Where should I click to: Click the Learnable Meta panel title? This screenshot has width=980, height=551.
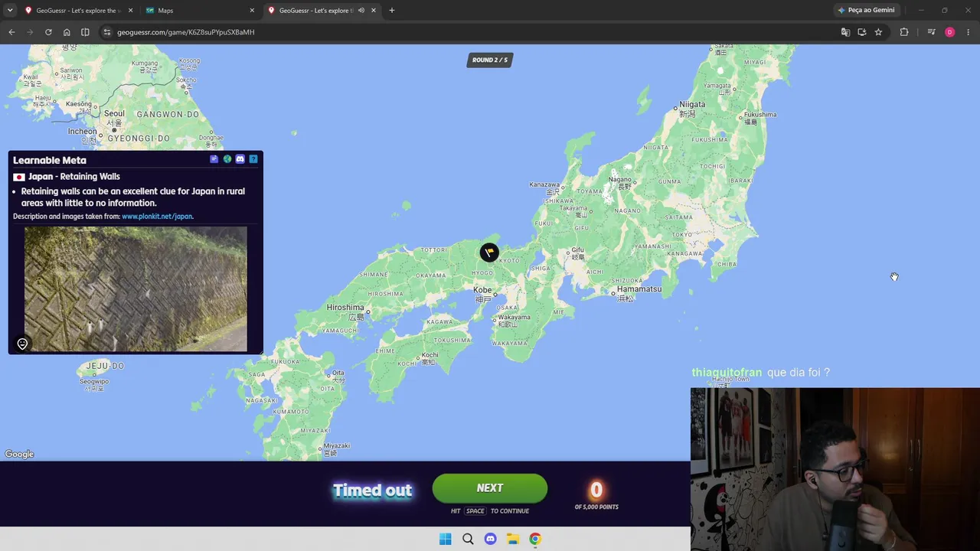pyautogui.click(x=50, y=160)
